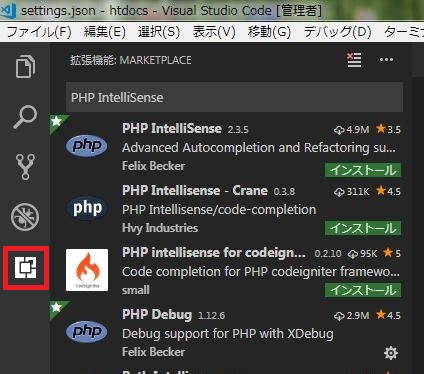Viewport: 424px width, 374px height.
Task: Click PHP Debug star rating 4.5
Action: pyautogui.click(x=388, y=315)
